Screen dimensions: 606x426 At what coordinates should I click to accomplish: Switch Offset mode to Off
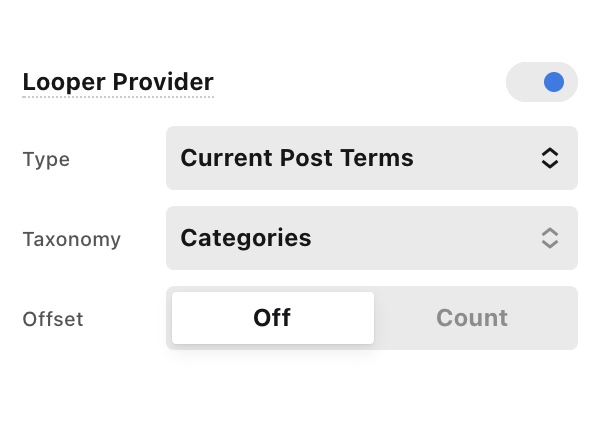click(272, 318)
